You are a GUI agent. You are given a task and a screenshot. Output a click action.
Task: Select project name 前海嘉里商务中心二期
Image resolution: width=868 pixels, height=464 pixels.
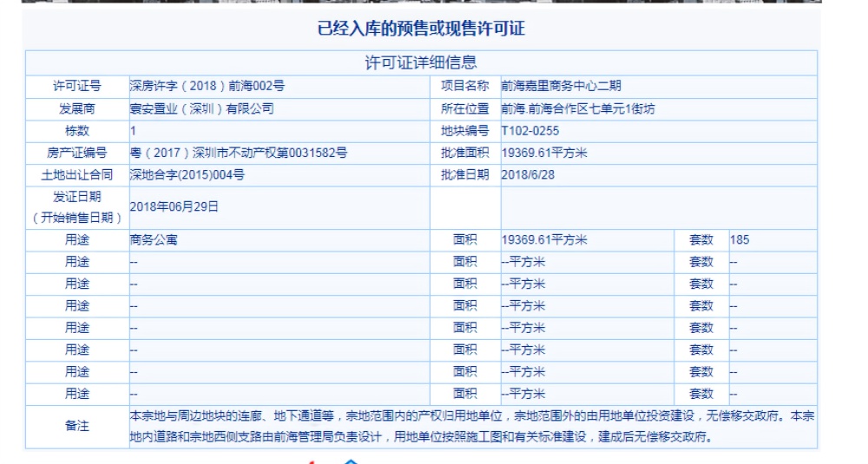[x=562, y=86]
